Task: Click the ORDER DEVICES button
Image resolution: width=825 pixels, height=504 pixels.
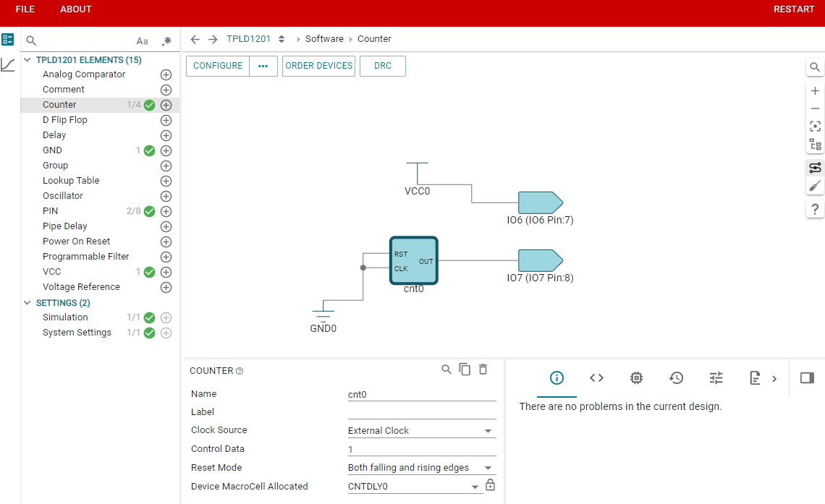Action: (x=319, y=67)
